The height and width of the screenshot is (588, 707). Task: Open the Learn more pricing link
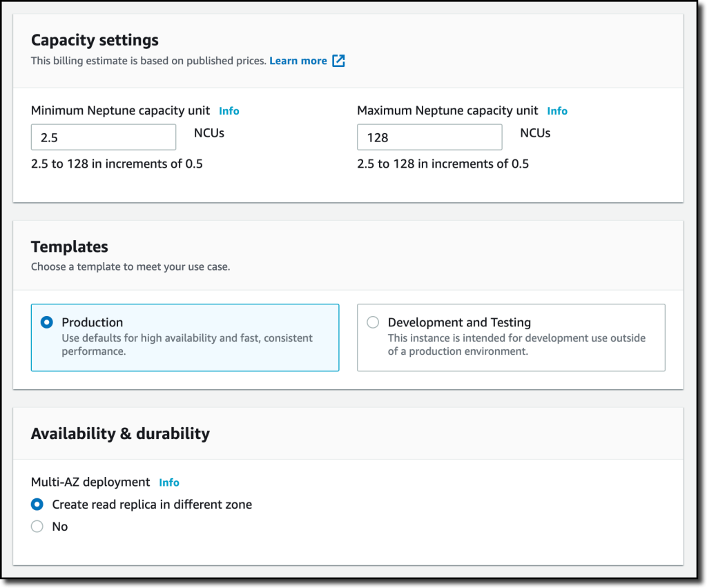point(298,61)
